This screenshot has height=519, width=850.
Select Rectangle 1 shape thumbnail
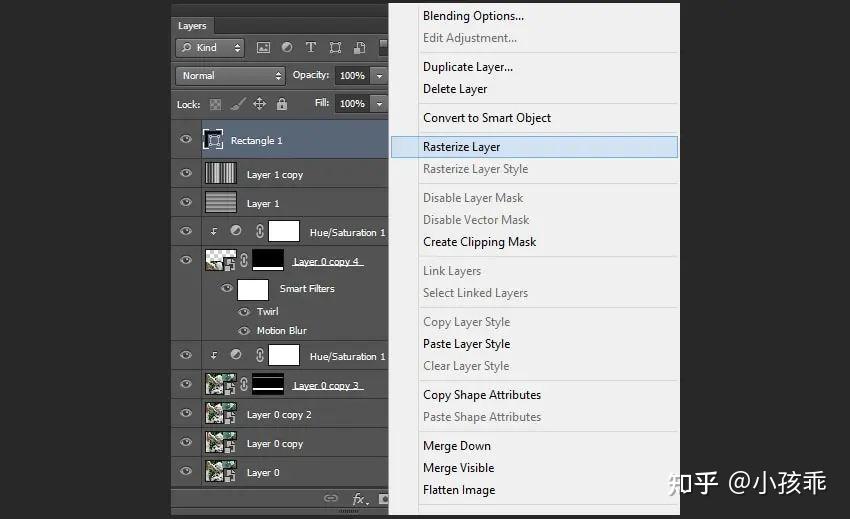(213, 140)
